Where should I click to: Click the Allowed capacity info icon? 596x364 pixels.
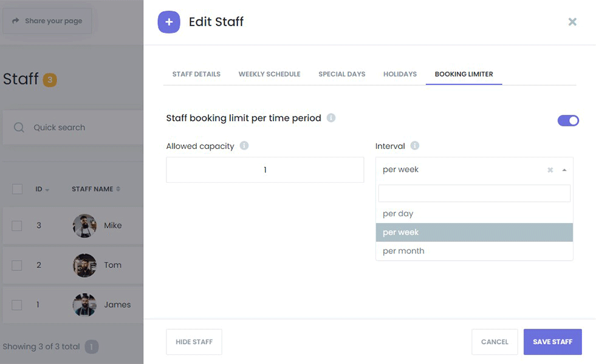244,146
